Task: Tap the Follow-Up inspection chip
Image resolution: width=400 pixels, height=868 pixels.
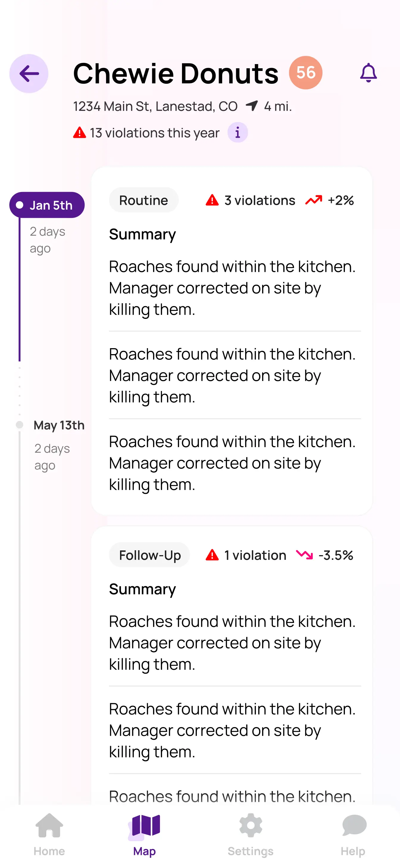Action: click(x=150, y=555)
